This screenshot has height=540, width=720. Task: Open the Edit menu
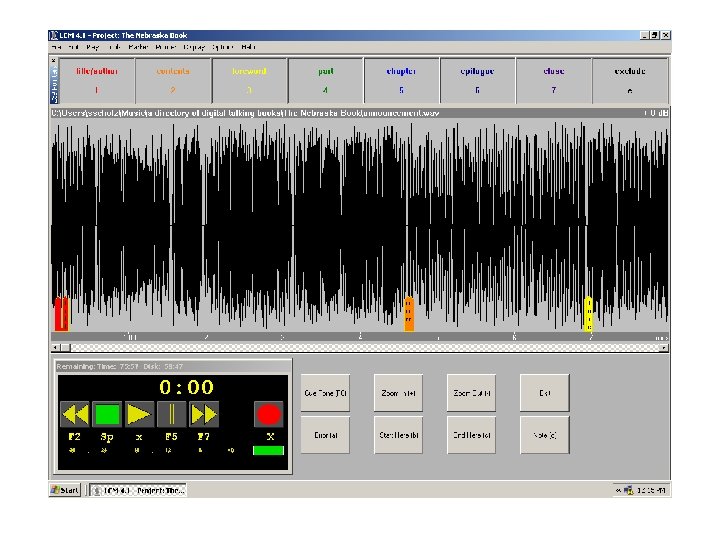pos(73,47)
